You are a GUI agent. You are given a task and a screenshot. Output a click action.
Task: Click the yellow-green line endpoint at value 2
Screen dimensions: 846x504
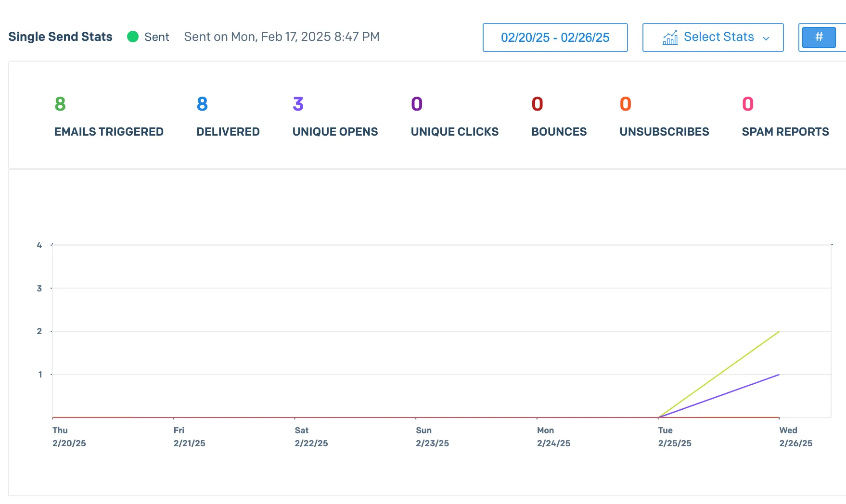click(x=779, y=331)
